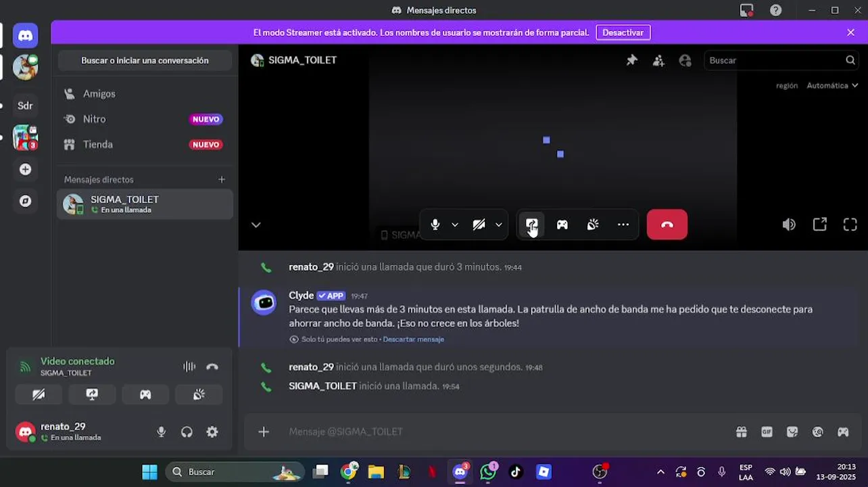Image resolution: width=868 pixels, height=487 pixels.
Task: Open pinned messages
Action: 631,60
